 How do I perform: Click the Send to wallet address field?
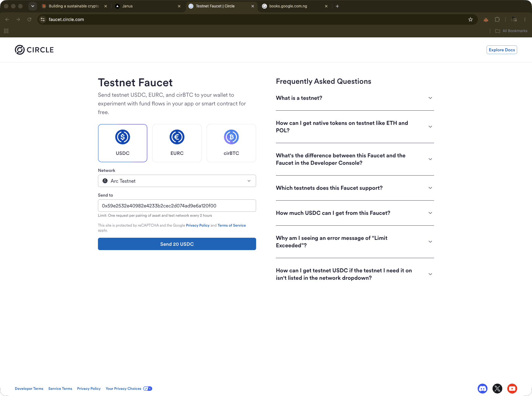177,206
